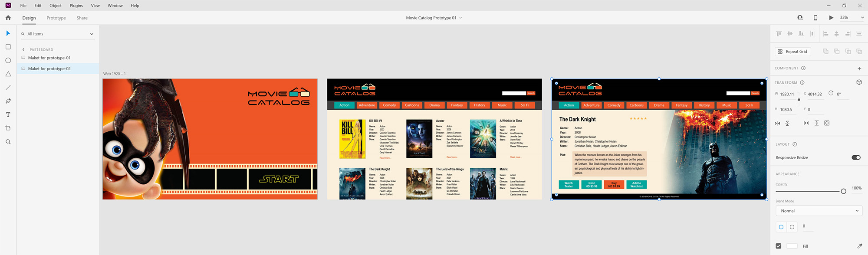868x255 pixels.
Task: Toggle Responsive Resize off
Action: click(x=856, y=157)
